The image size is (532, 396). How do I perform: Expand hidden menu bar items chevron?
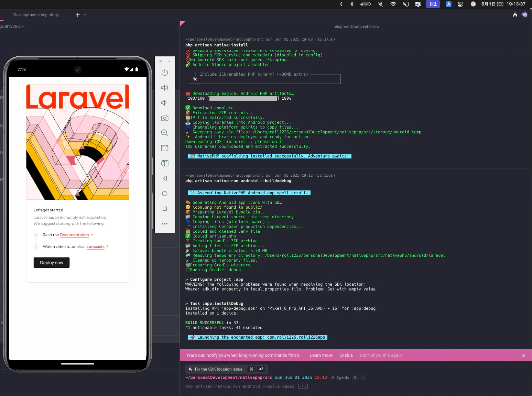click(x=341, y=4)
